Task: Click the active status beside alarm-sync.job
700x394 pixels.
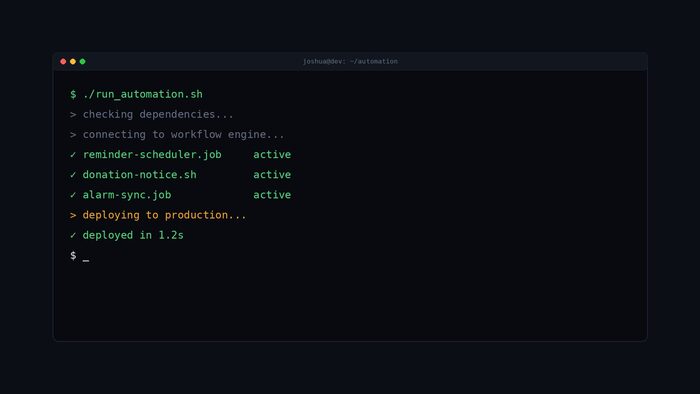Action: point(272,195)
